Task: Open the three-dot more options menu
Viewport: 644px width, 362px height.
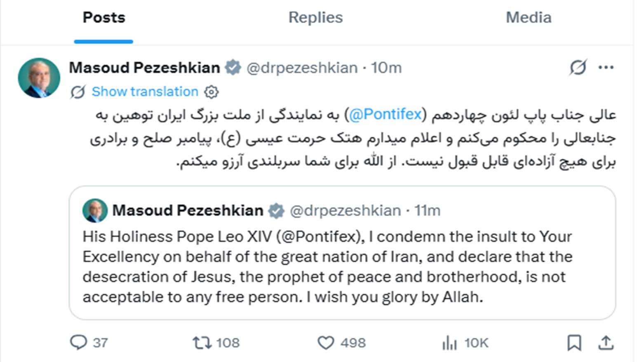Action: 606,67
